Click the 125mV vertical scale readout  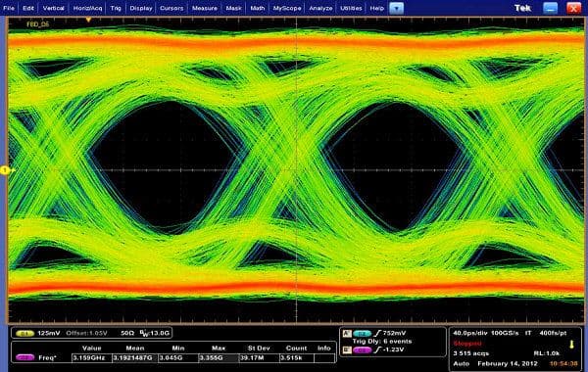(49, 333)
